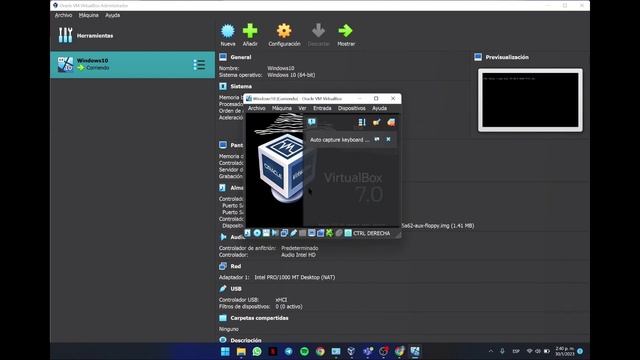Open Spotify from the taskbar
640x360 pixels.
tap(304, 351)
